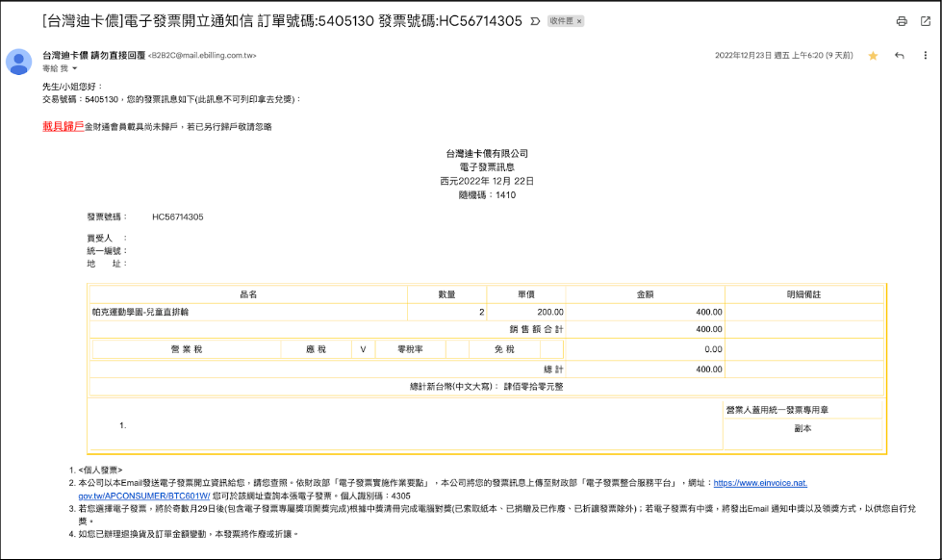Viewport: 942px width, 560px height.
Task: Click the 隨機碼：1410 line
Action: pos(487,194)
